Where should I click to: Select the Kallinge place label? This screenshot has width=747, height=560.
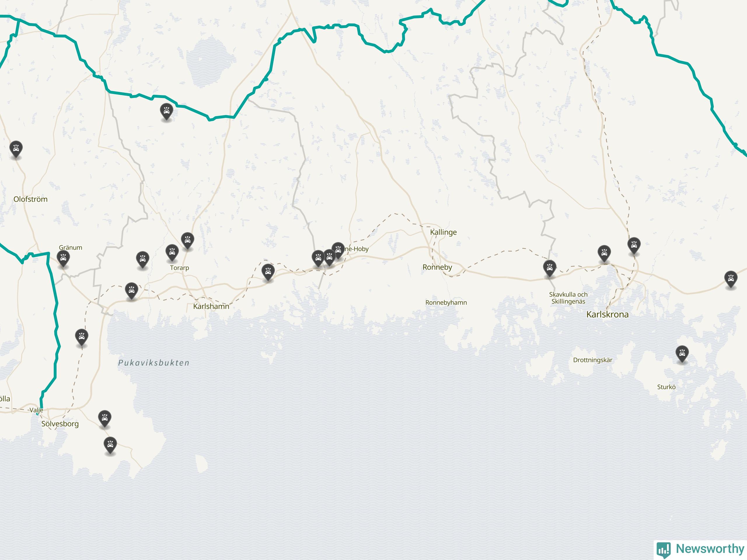click(444, 232)
